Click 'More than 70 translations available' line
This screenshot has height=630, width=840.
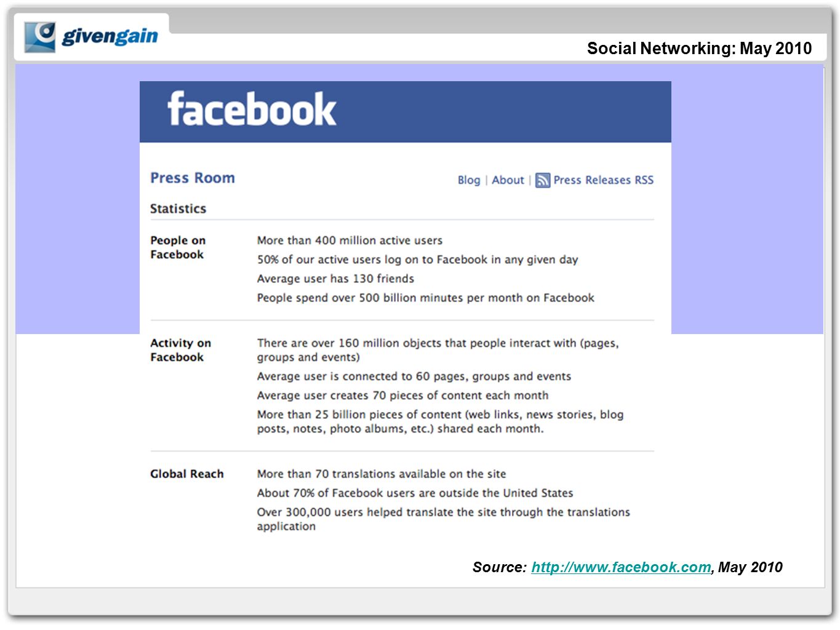[x=382, y=474]
